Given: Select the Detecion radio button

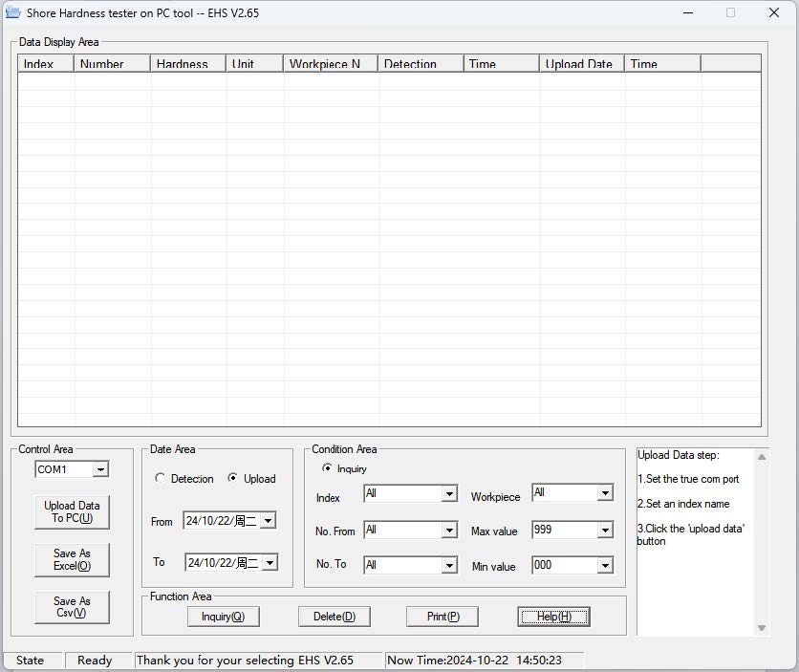Looking at the screenshot, I should click(161, 480).
